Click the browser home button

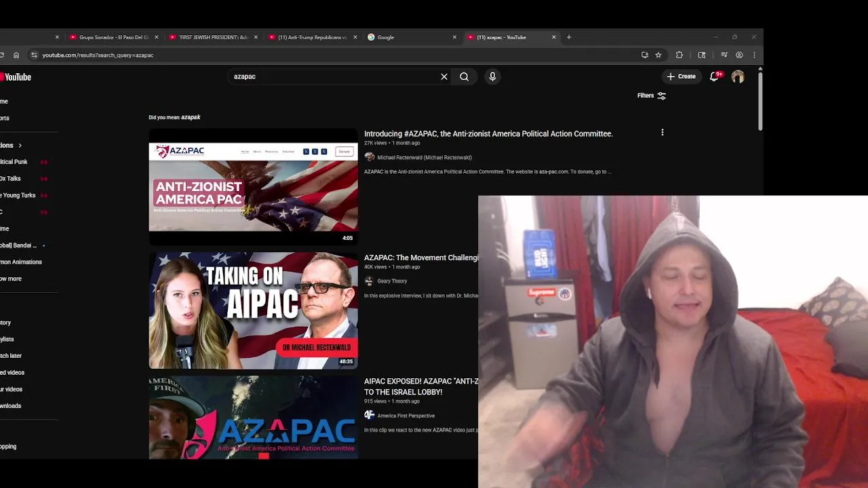point(16,55)
